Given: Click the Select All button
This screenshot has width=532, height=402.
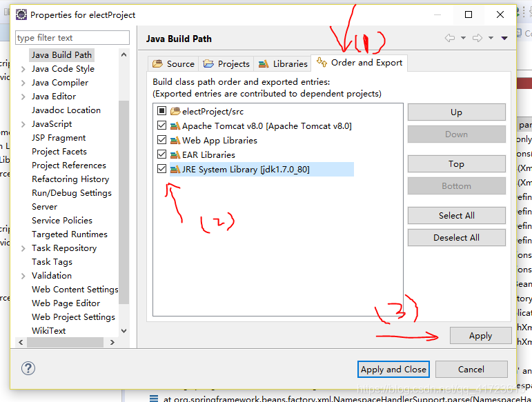Looking at the screenshot, I should point(456,216).
